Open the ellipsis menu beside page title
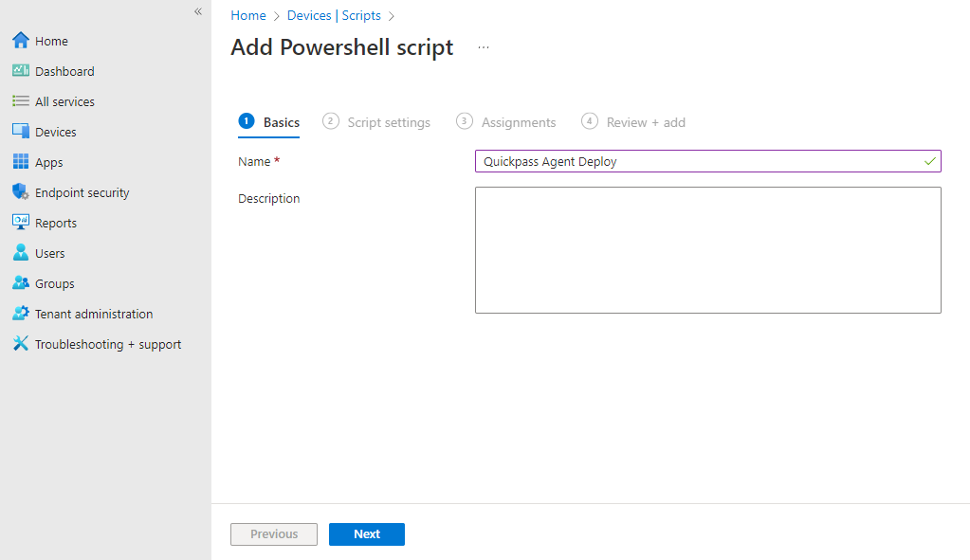The height and width of the screenshot is (560, 970). pyautogui.click(x=484, y=47)
